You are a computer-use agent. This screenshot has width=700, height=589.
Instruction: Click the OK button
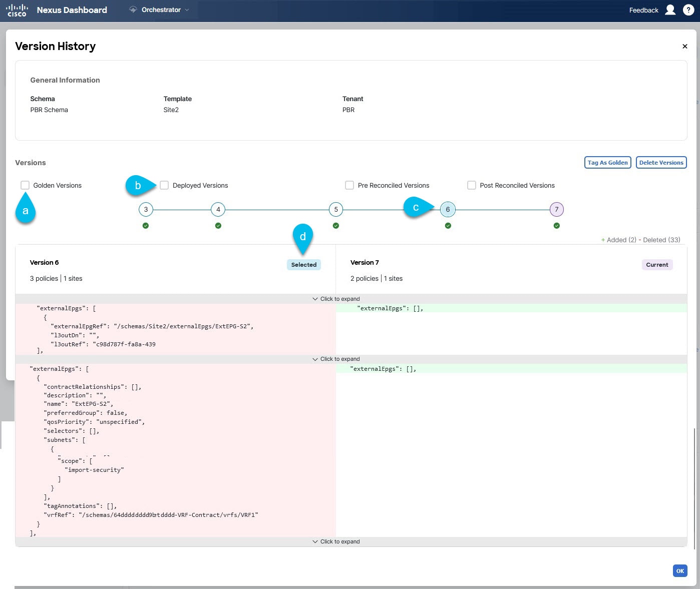point(680,571)
